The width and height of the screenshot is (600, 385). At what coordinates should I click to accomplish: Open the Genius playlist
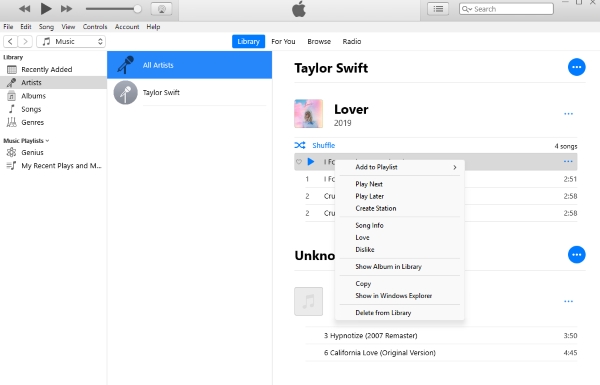53,152
